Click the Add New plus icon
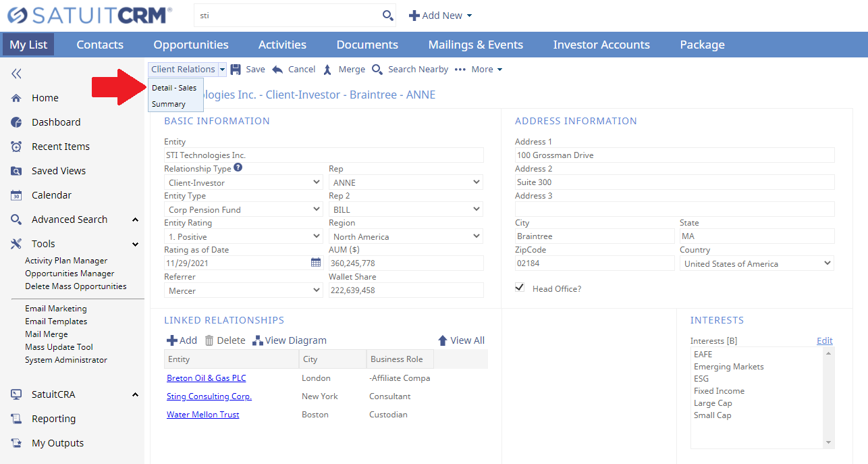The height and width of the screenshot is (464, 868). point(414,16)
